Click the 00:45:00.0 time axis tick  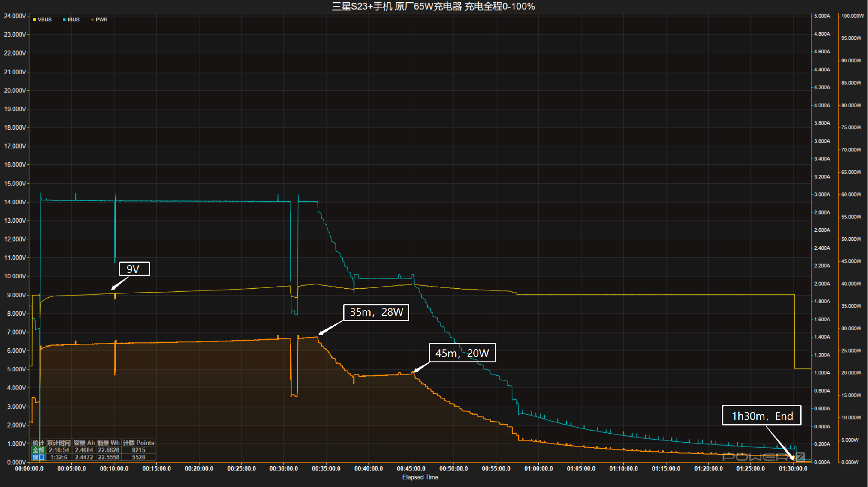[411, 469]
